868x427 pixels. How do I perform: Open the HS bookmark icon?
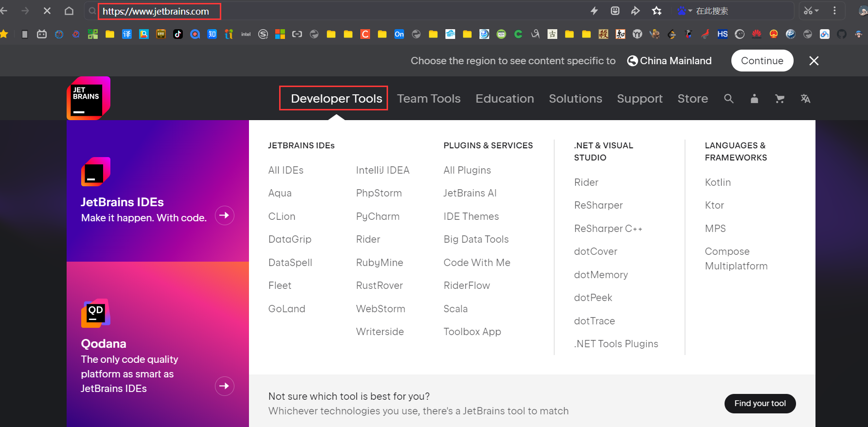[x=723, y=34]
